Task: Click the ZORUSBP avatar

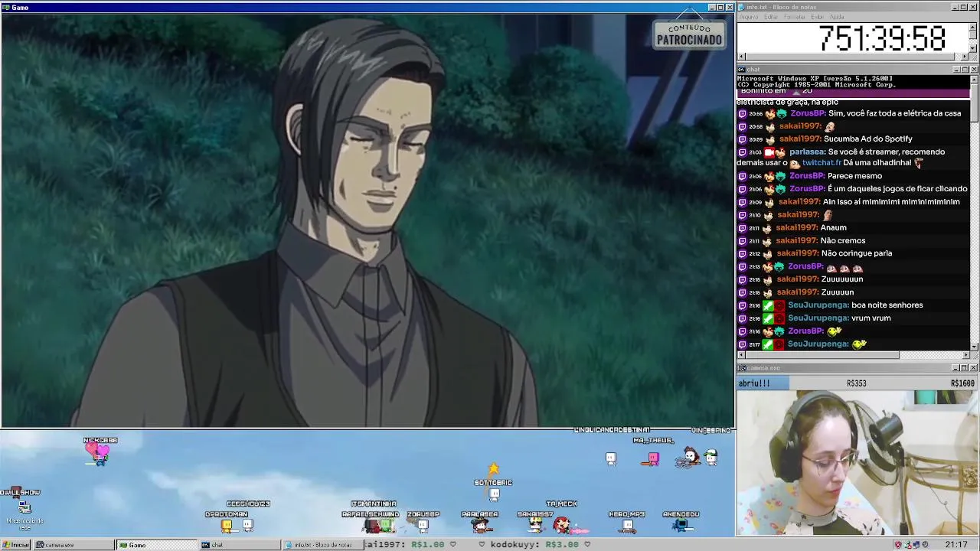Action: click(423, 525)
